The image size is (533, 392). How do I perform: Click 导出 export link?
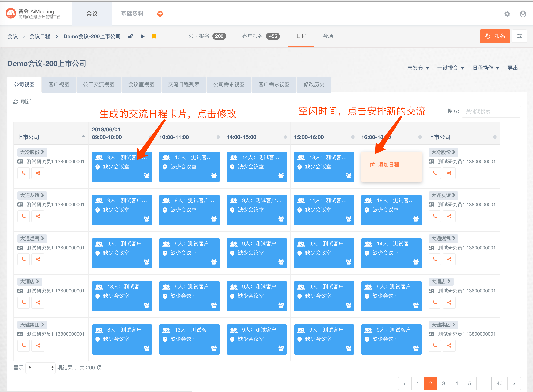[513, 68]
